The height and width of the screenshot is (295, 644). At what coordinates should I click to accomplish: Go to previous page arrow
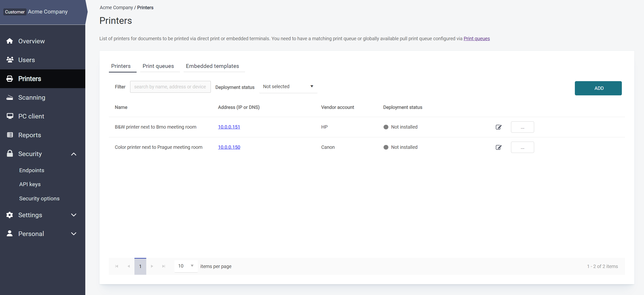click(x=128, y=266)
